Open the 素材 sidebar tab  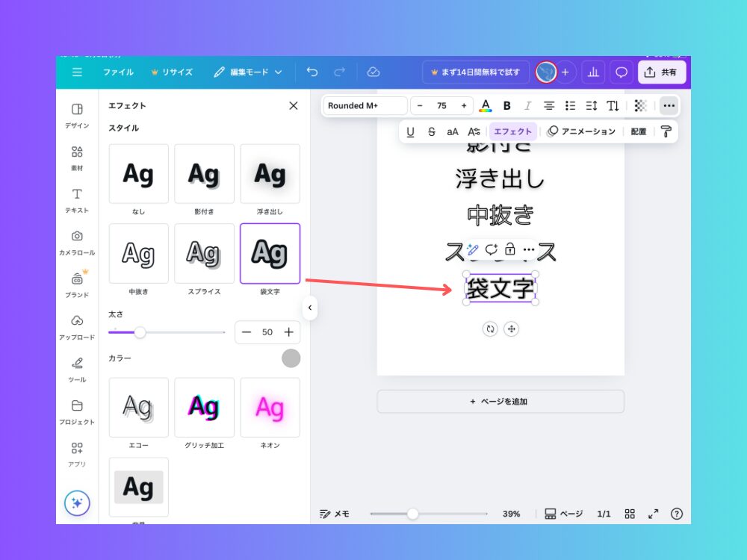point(77,158)
